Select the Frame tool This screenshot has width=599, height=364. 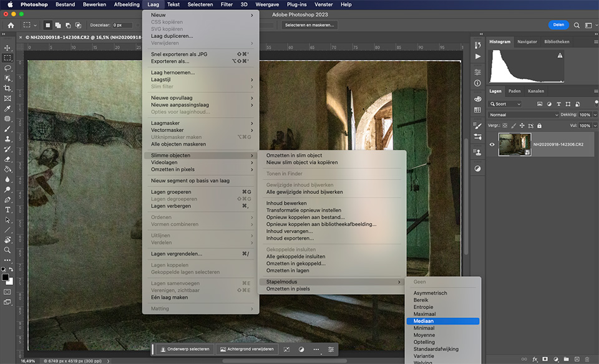click(7, 98)
